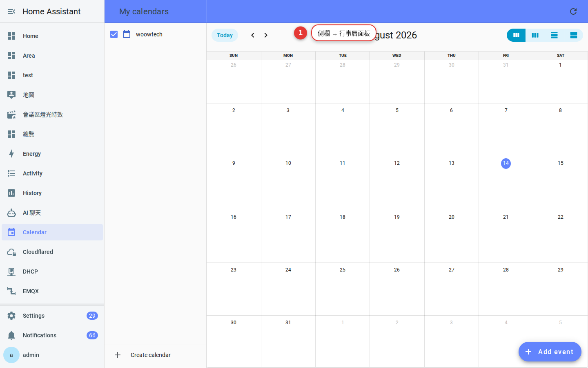Click the AI 聊天 robot icon
The height and width of the screenshot is (368, 588).
point(11,213)
